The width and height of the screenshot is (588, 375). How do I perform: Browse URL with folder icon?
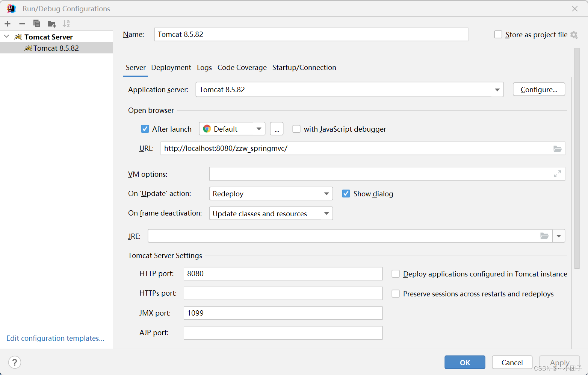[558, 149]
